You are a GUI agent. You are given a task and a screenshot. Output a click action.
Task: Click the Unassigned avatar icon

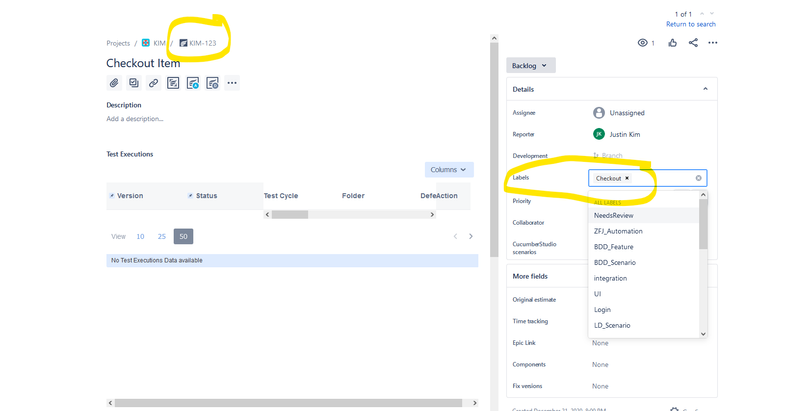click(x=599, y=113)
